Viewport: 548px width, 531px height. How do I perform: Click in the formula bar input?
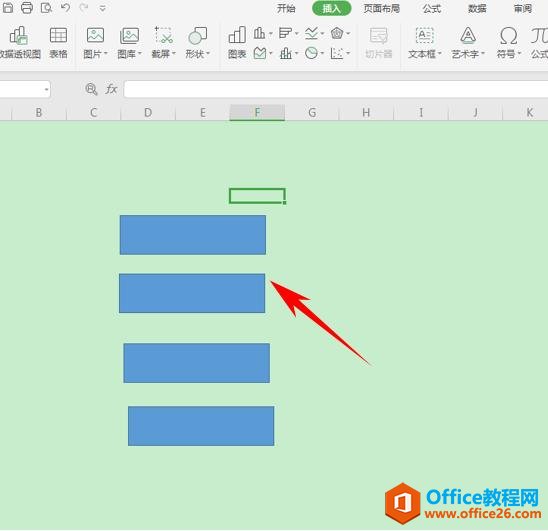(336, 89)
